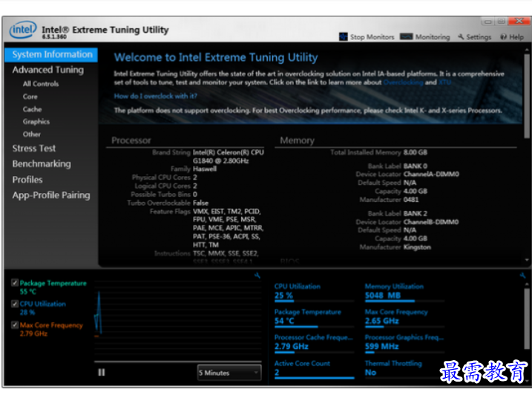Click the version number 6.5.1.360
This screenshot has width=532, height=395.
tap(54, 36)
